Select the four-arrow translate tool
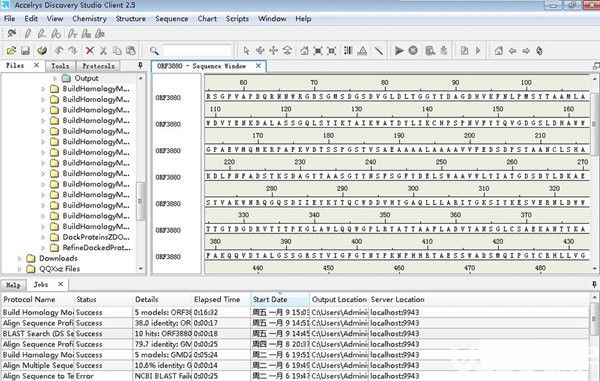Screen dimensions: 600x381 pos(274,50)
